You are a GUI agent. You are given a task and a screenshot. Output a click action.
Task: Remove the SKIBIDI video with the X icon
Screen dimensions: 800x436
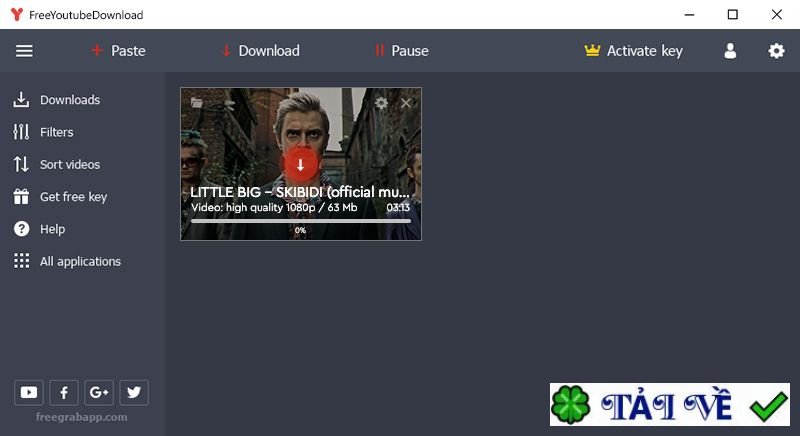(x=406, y=103)
